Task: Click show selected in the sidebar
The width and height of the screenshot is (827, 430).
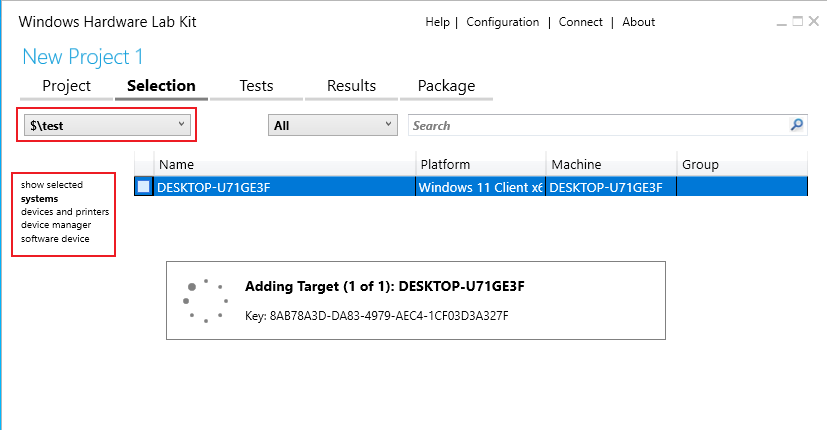Action: point(51,185)
